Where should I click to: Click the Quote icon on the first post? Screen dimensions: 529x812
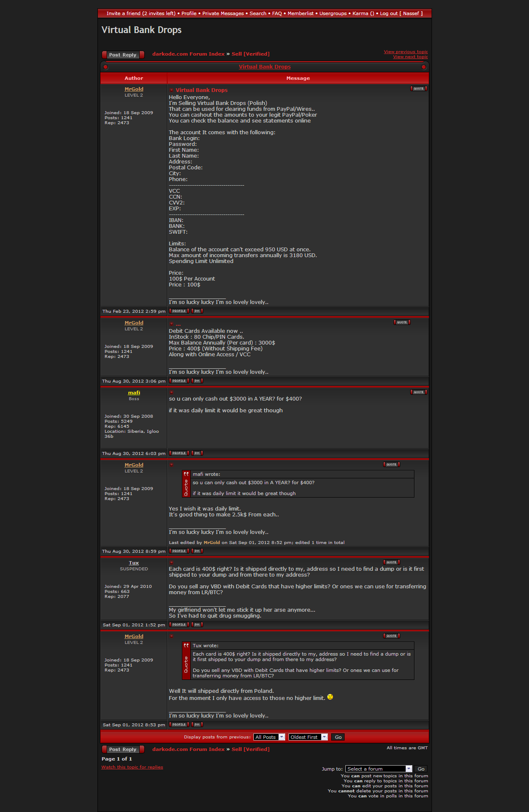pyautogui.click(x=418, y=89)
